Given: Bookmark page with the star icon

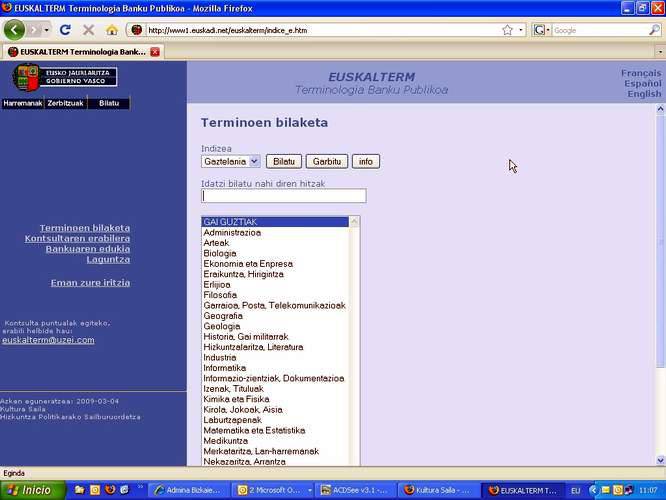Looking at the screenshot, I should (508, 30).
